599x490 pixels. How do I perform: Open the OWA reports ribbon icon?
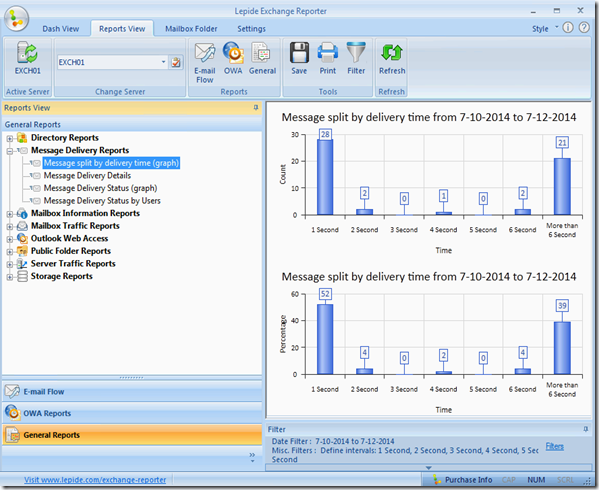[x=233, y=58]
